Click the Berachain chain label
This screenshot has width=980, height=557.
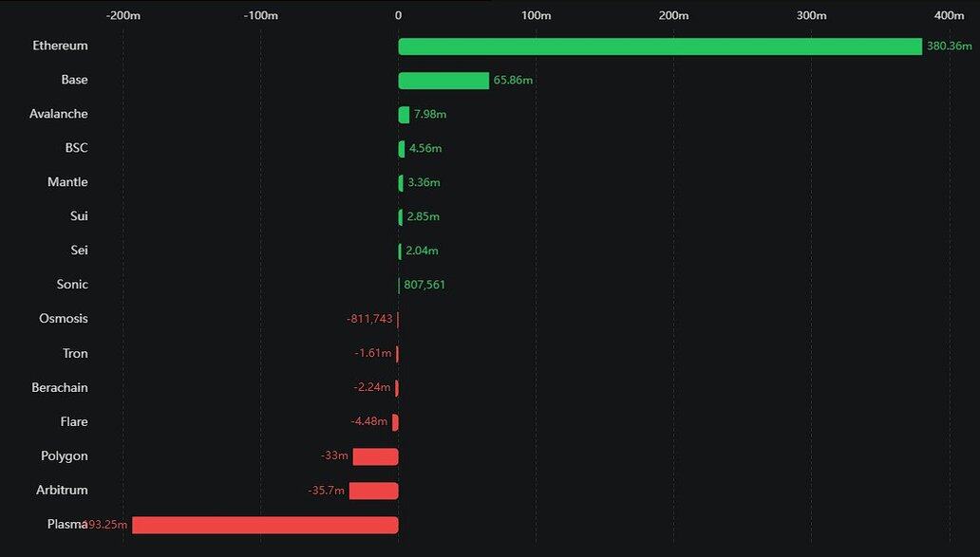click(60, 387)
